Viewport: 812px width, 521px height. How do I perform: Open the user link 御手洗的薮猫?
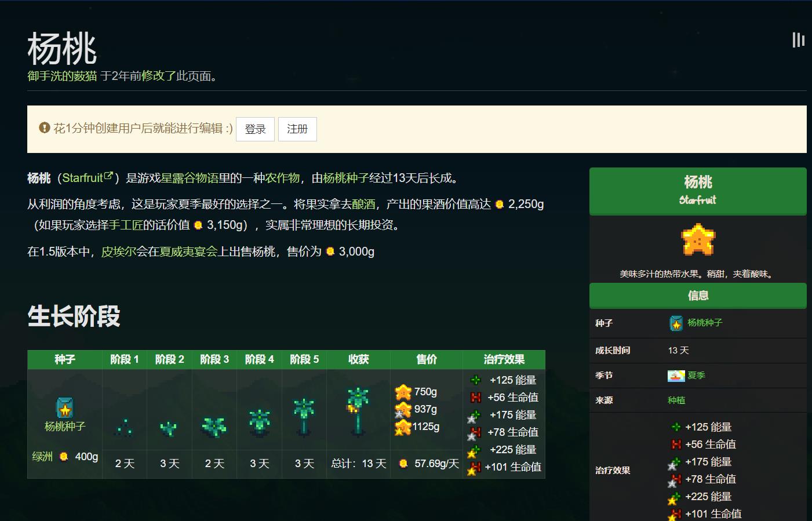pyautogui.click(x=62, y=76)
